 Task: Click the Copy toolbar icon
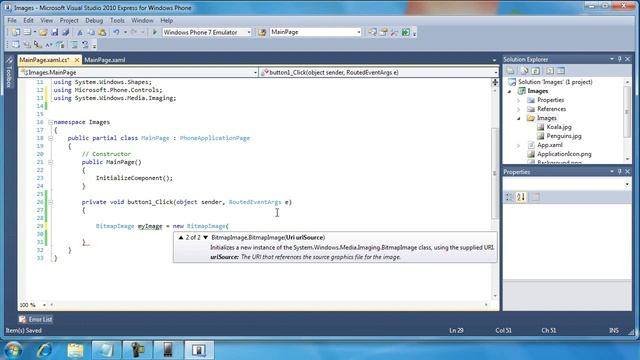click(91, 32)
